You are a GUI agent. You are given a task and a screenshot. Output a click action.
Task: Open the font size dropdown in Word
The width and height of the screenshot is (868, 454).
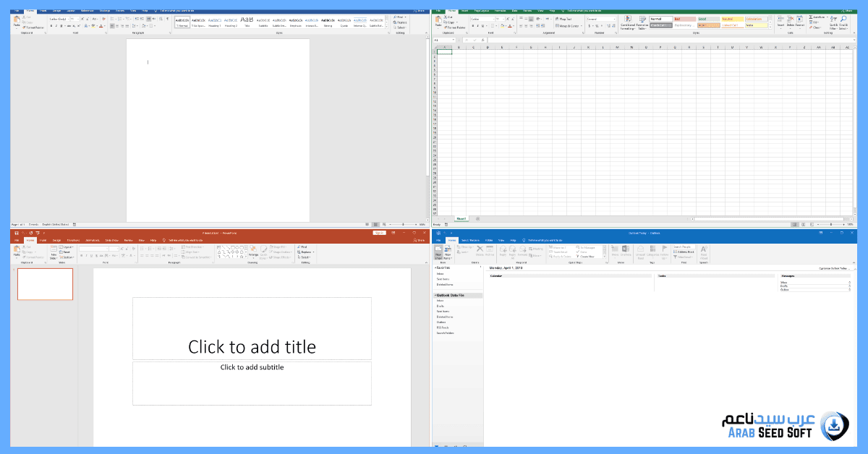[78, 20]
